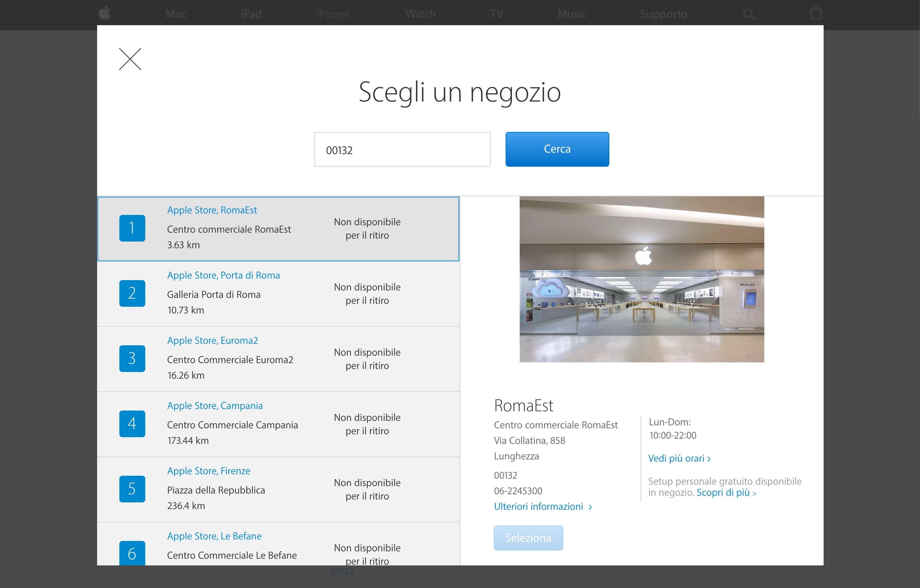Go to the Supporto menu item
The height and width of the screenshot is (588, 920).
(x=663, y=14)
